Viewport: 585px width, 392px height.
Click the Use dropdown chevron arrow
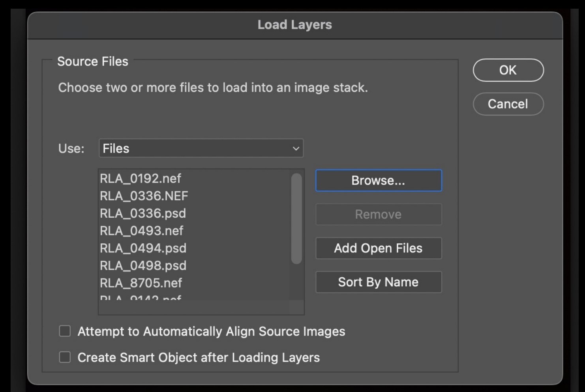tap(296, 149)
